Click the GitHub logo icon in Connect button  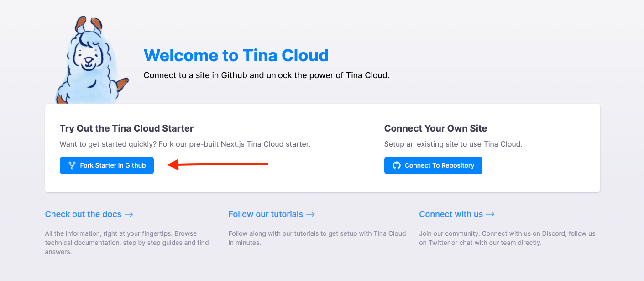(x=397, y=165)
